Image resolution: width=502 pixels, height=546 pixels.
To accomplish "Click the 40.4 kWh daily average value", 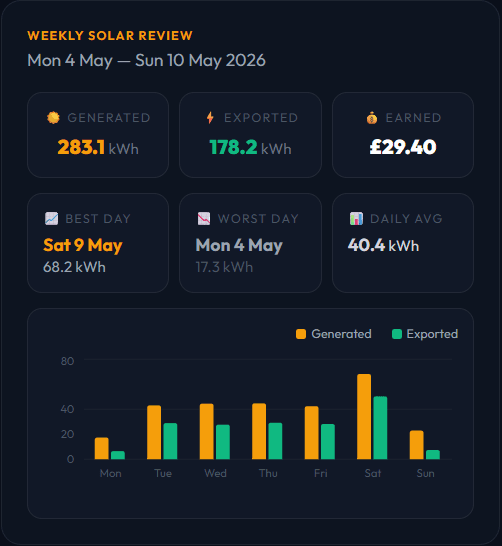I will [x=383, y=245].
